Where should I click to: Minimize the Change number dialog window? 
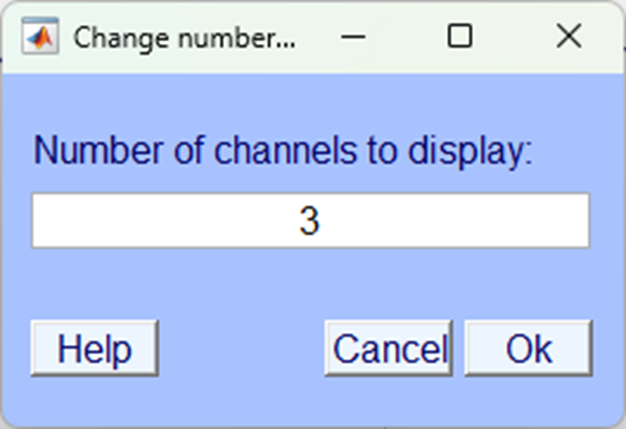coord(351,37)
